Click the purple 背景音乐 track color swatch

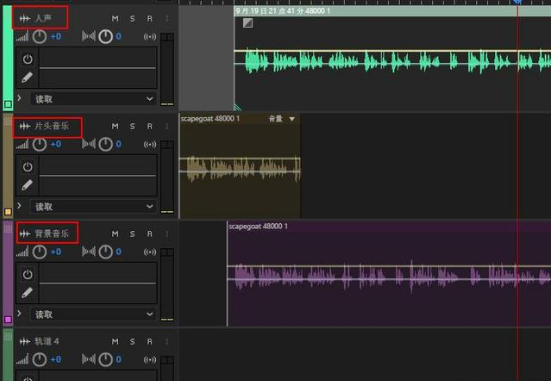coord(8,319)
